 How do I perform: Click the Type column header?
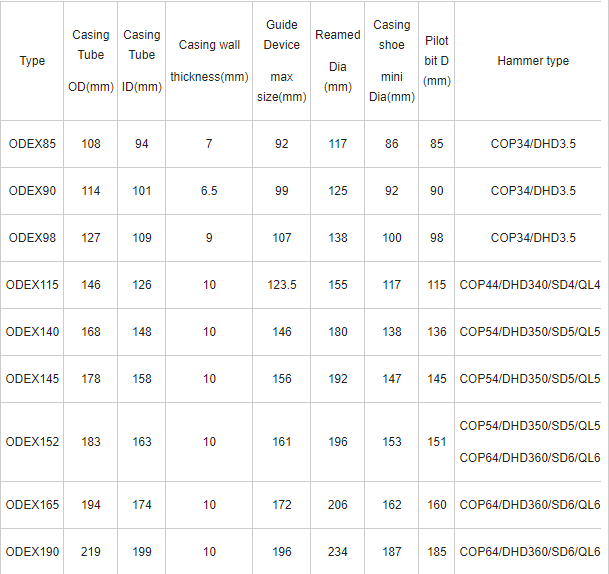tap(32, 61)
